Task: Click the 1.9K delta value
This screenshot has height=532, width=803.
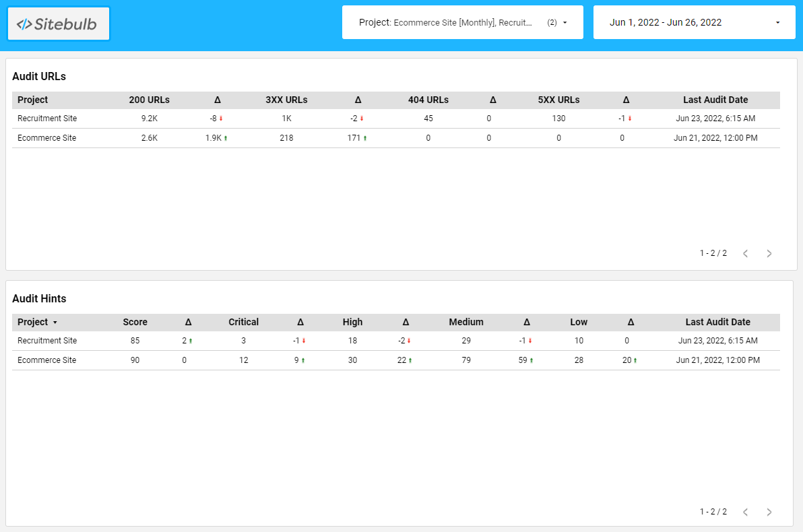Action: (214, 138)
